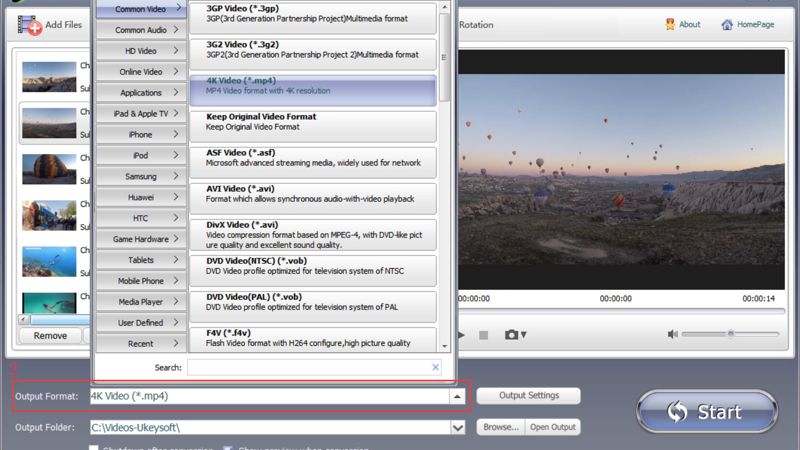Open the iPhone category
This screenshot has width=800, height=450.
click(141, 134)
